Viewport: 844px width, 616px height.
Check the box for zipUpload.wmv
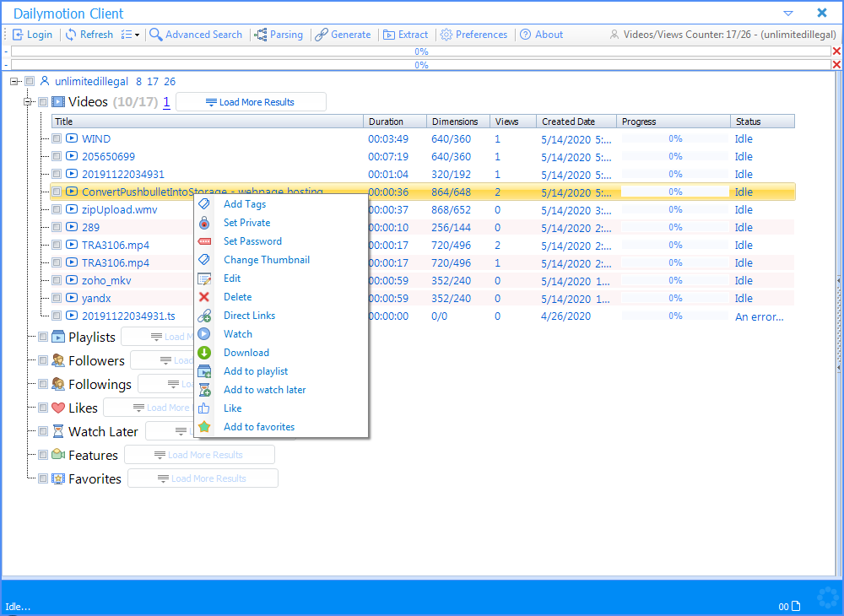(57, 209)
